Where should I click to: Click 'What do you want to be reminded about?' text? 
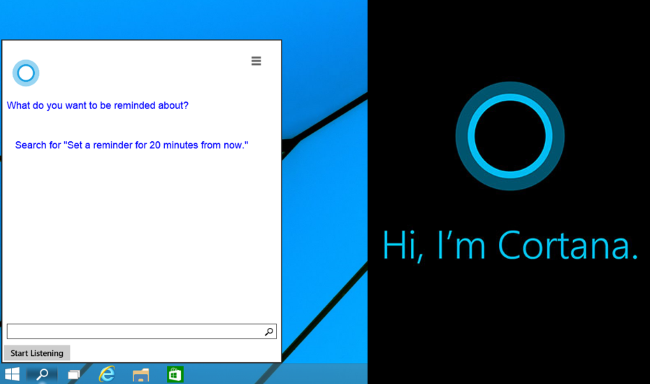[x=97, y=105]
